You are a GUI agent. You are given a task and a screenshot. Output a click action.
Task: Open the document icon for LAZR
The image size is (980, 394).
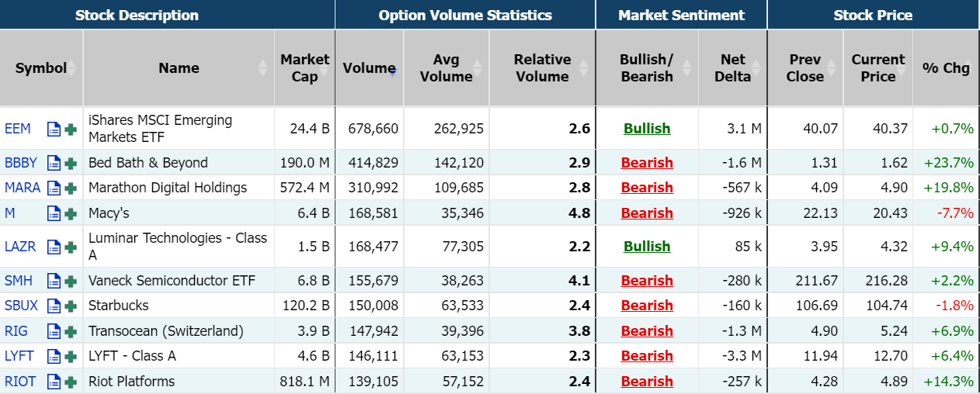[54, 247]
